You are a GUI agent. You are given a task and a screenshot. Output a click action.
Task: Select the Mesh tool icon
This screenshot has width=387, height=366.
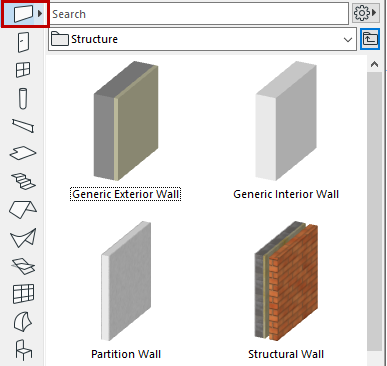click(x=23, y=266)
